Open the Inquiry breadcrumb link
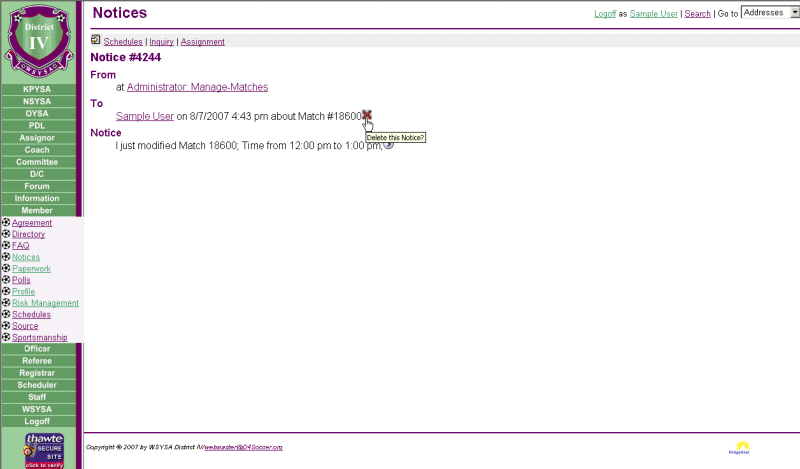Viewport: 800px width, 469px height. 161,42
